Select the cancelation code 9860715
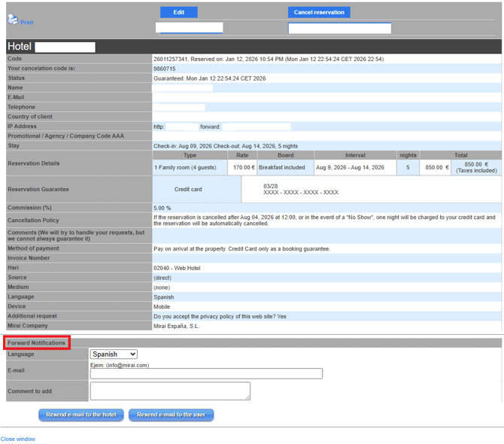The height and width of the screenshot is (444, 504). 164,68
